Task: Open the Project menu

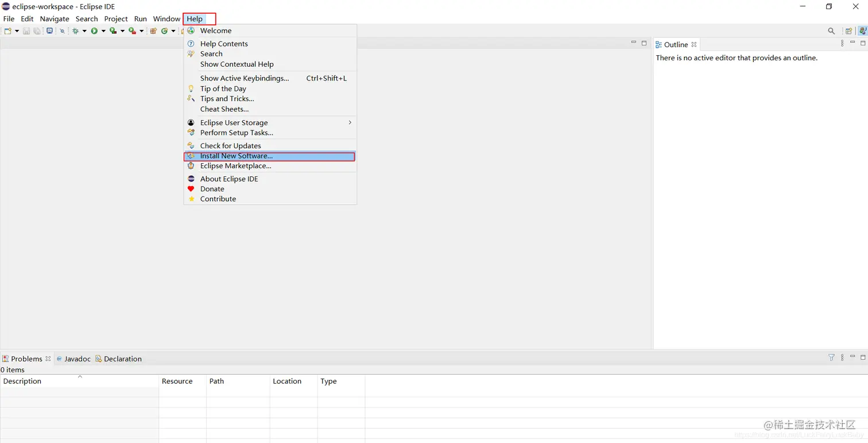Action: point(116,19)
